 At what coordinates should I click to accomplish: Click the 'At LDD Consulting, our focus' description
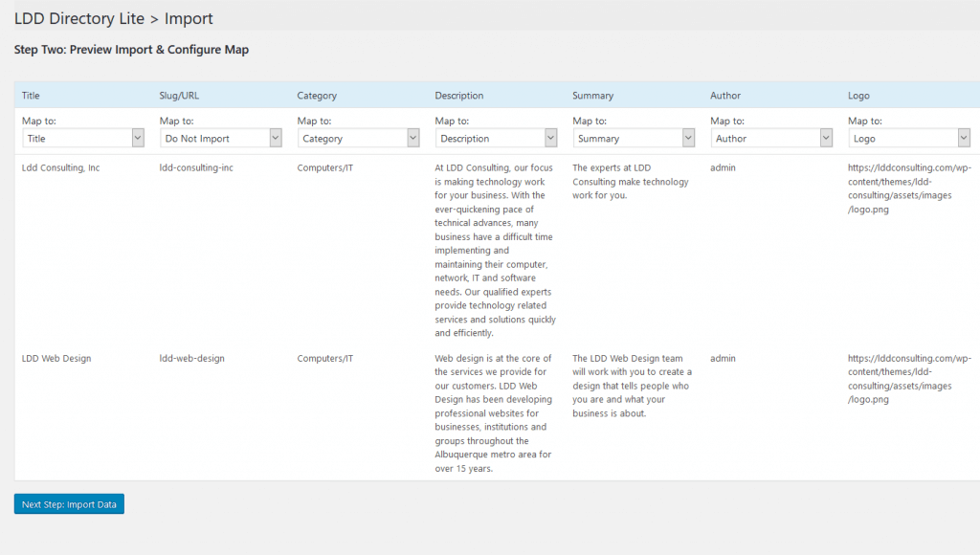tap(495, 250)
